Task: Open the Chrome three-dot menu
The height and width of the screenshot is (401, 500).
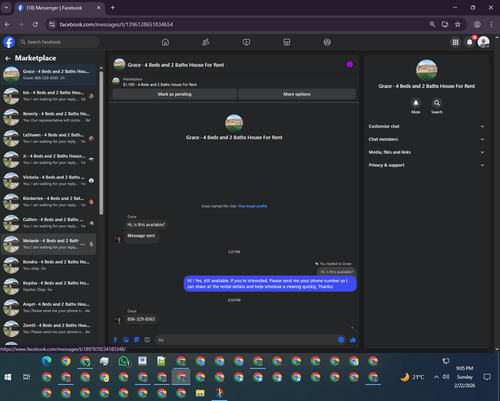Action: click(491, 24)
